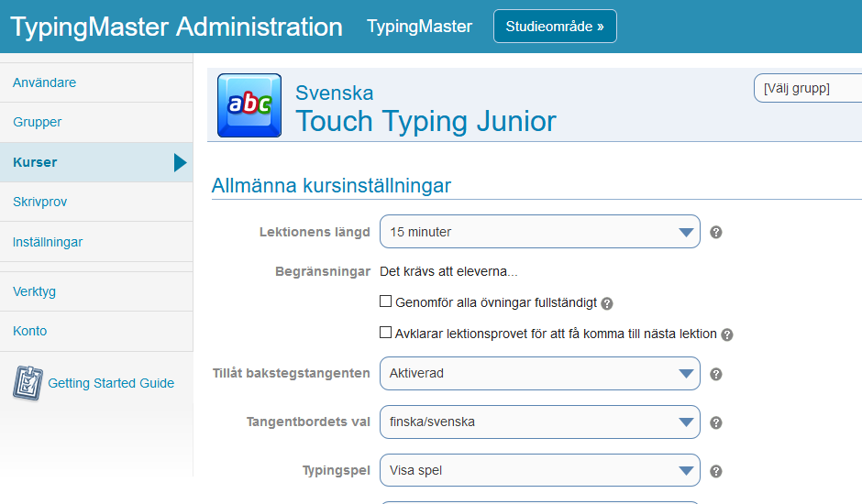Open Skrivprov in the sidebar
Image resolution: width=862 pixels, height=504 pixels.
coord(96,202)
